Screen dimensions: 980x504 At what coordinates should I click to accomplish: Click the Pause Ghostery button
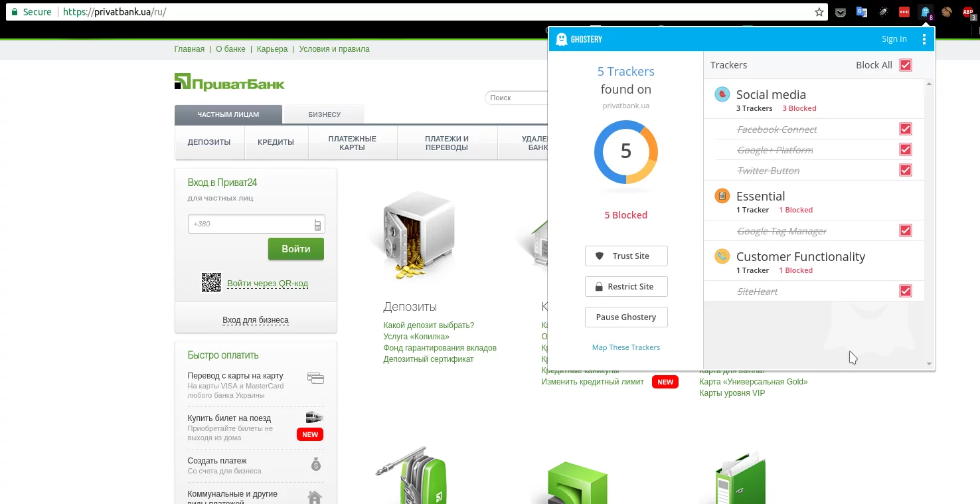(626, 317)
